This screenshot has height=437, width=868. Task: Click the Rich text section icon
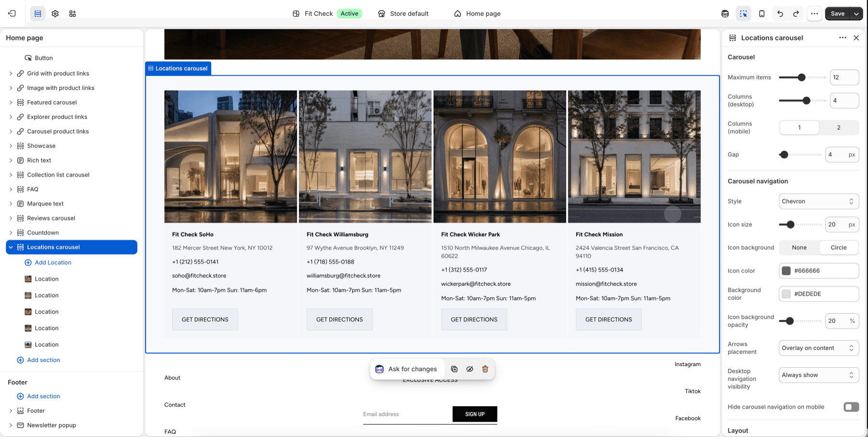[20, 160]
